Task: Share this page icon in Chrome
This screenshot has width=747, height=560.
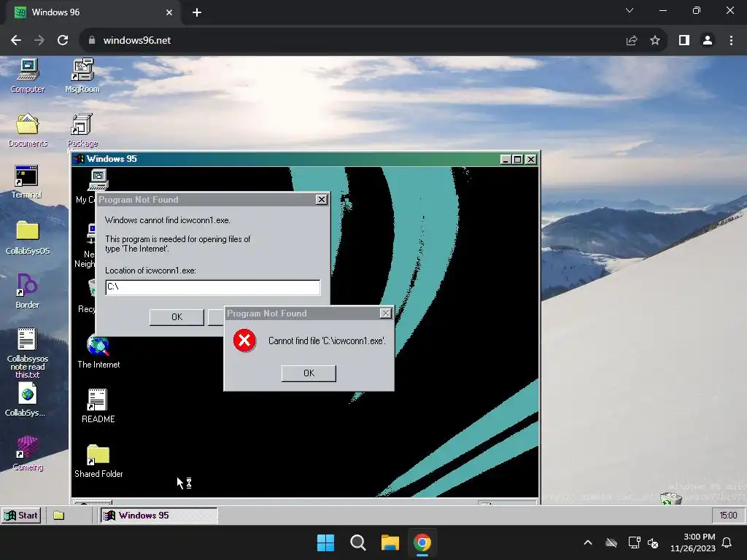Action: (x=632, y=41)
